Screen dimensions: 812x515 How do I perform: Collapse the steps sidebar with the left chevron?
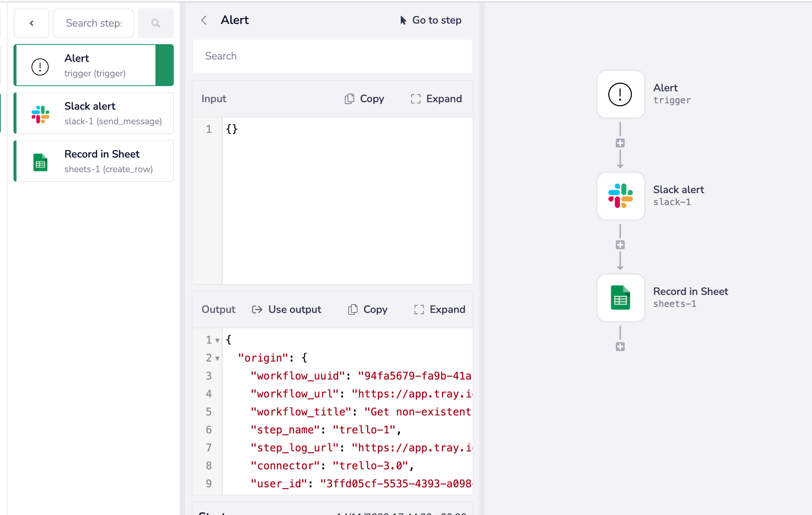(31, 23)
